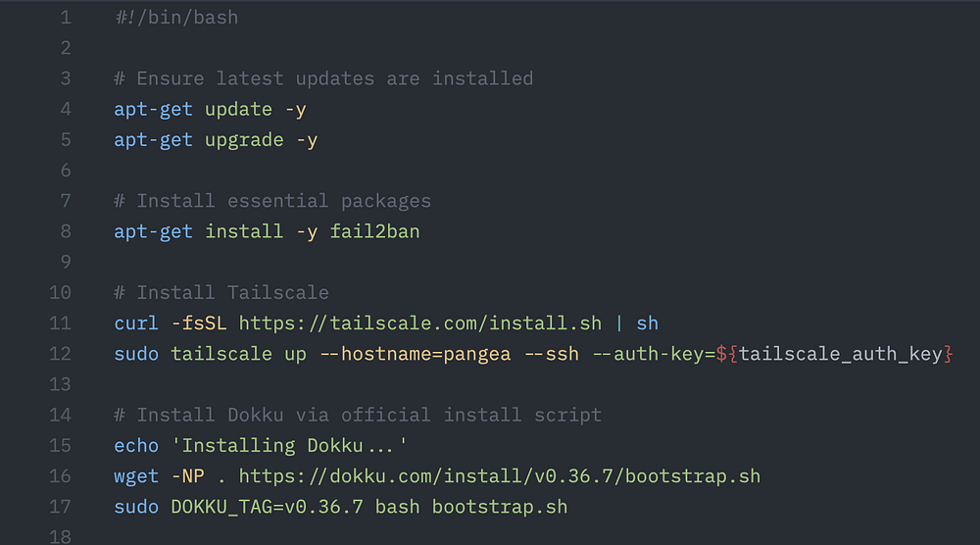Click line number 1 in the gutter
The width and height of the screenshot is (980, 545).
click(65, 18)
